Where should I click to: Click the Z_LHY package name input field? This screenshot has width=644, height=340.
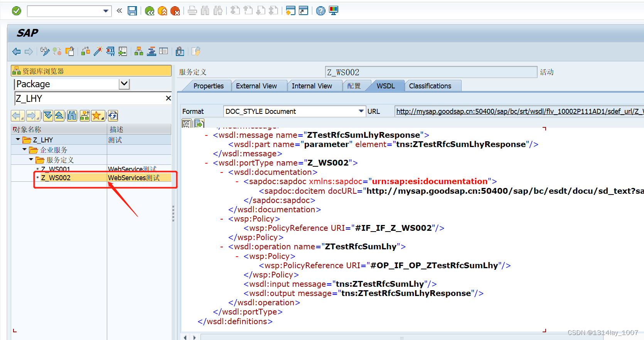click(x=89, y=98)
